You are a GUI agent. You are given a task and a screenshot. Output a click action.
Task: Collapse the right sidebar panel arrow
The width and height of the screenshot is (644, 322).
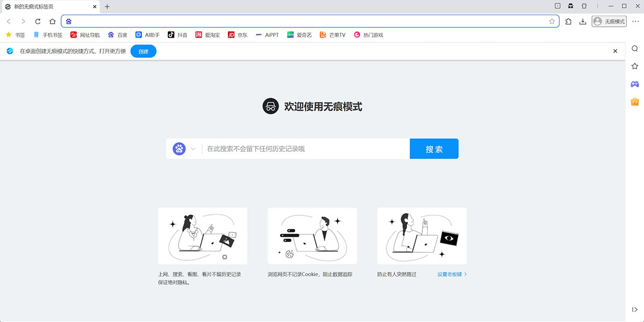pyautogui.click(x=634, y=310)
